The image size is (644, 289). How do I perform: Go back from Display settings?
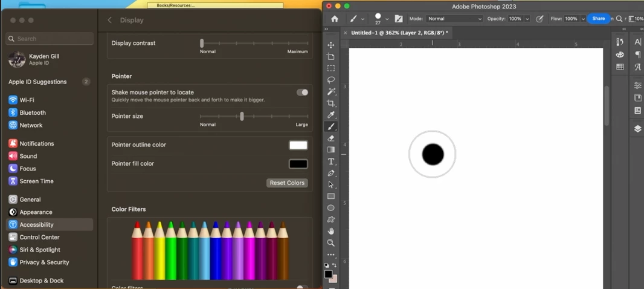click(109, 20)
